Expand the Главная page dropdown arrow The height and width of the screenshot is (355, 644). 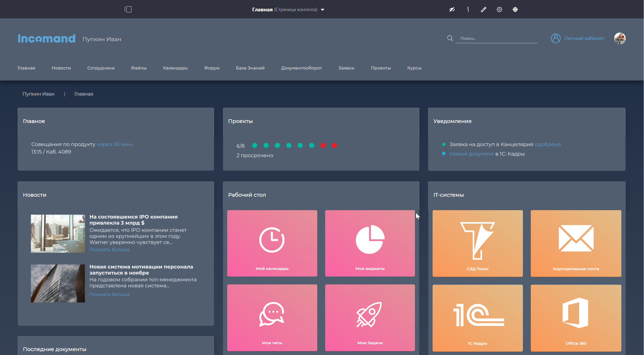tap(323, 10)
